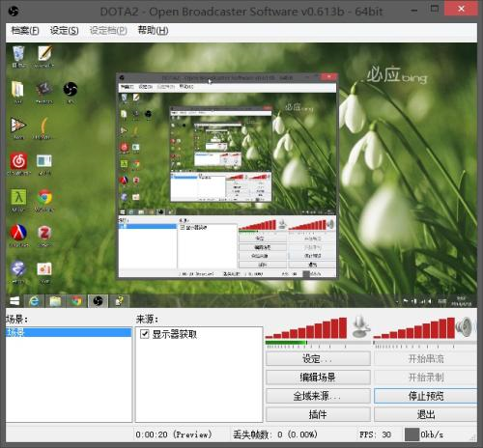Click the Chrome desktop icon in preview

(x=44, y=197)
